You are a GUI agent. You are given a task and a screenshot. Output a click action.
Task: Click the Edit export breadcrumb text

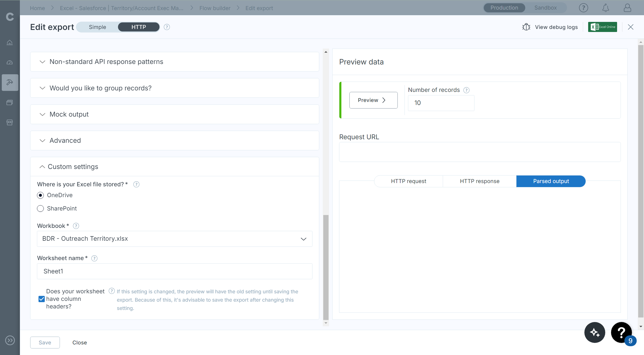point(259,8)
